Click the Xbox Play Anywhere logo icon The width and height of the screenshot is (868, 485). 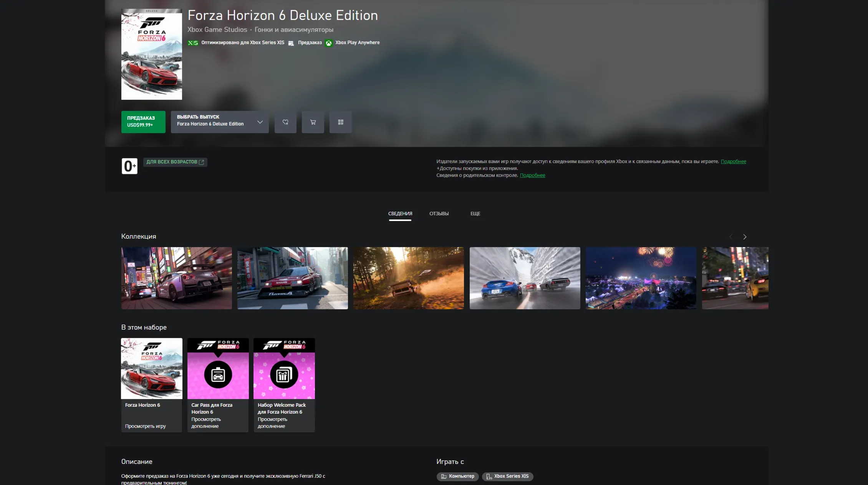329,43
